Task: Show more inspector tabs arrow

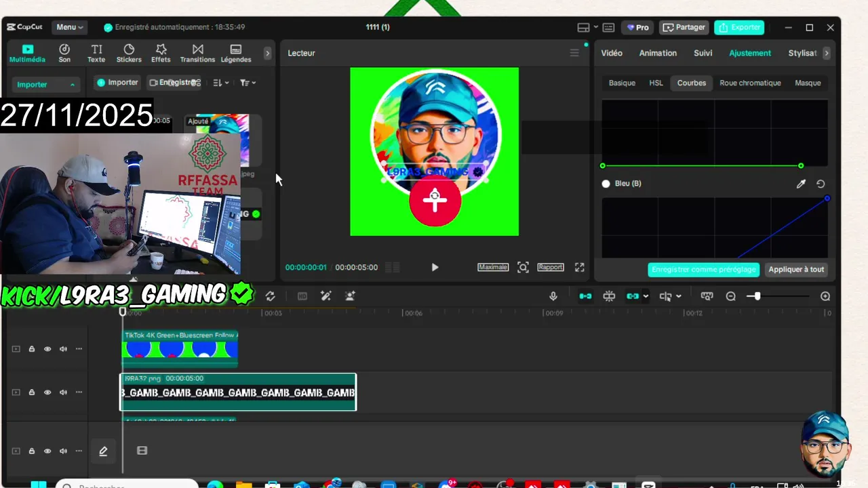Action: (826, 53)
